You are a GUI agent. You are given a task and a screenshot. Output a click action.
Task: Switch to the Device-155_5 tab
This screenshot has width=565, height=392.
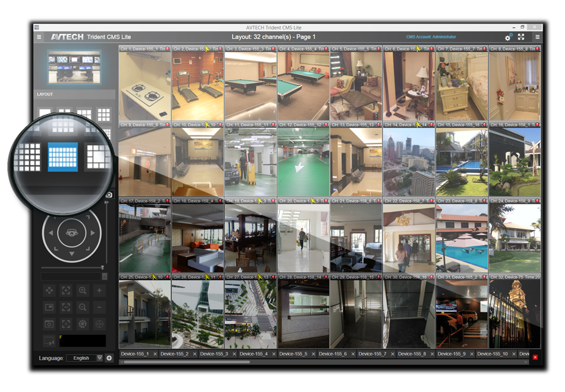pos(293,354)
